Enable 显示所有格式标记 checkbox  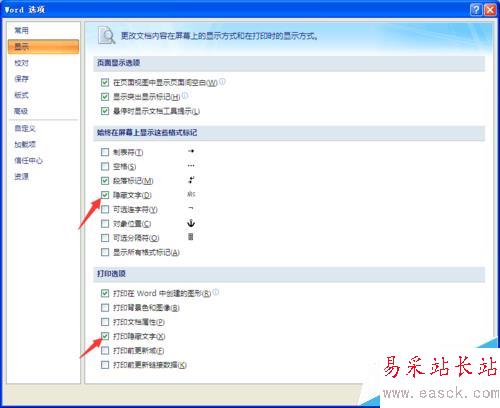click(x=105, y=252)
